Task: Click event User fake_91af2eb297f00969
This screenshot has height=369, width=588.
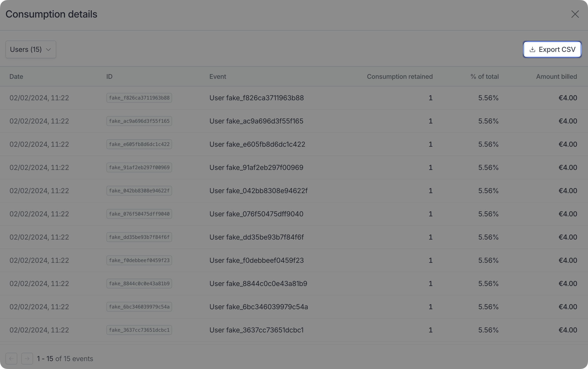Action: [x=256, y=167]
